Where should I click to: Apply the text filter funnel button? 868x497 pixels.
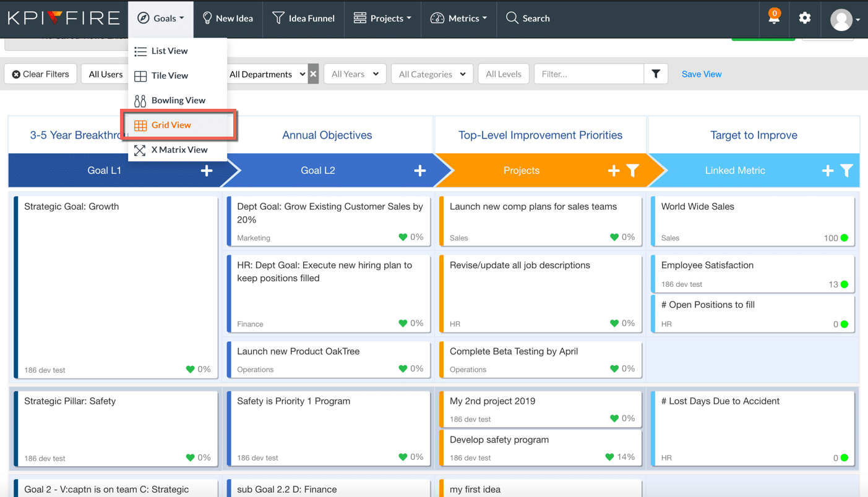click(x=656, y=74)
